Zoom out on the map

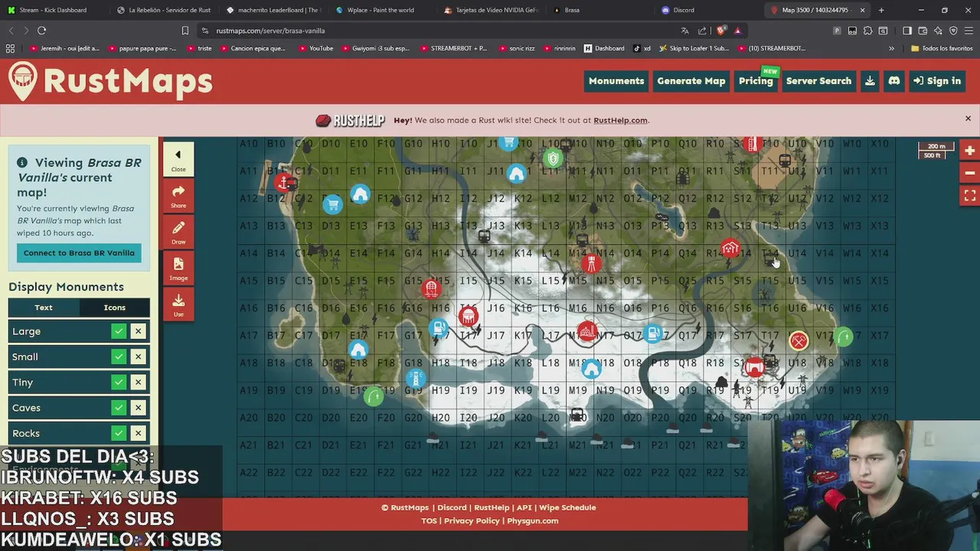(x=970, y=173)
